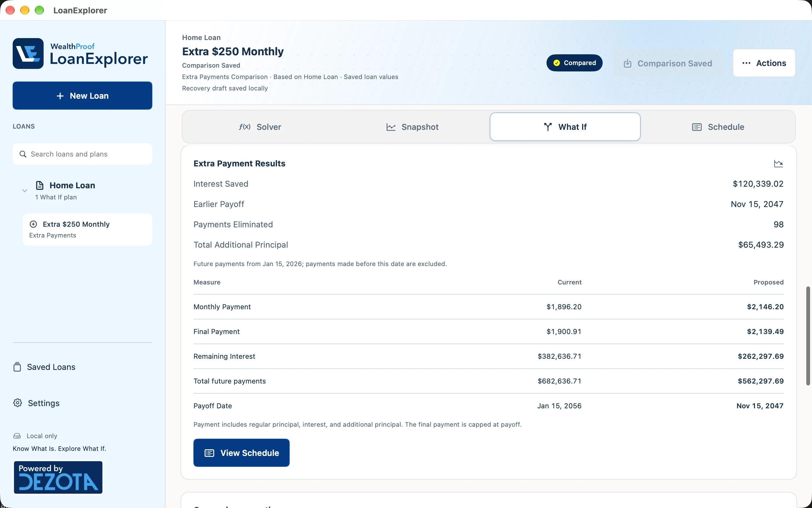Click the vertical scrollbar thumb
Viewport: 812px width, 508px height.
point(808,336)
